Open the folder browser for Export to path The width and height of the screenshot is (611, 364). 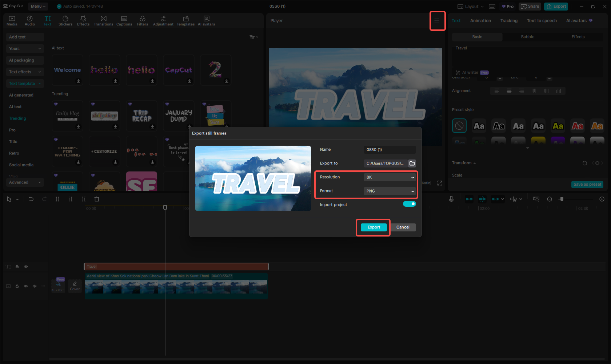(412, 163)
